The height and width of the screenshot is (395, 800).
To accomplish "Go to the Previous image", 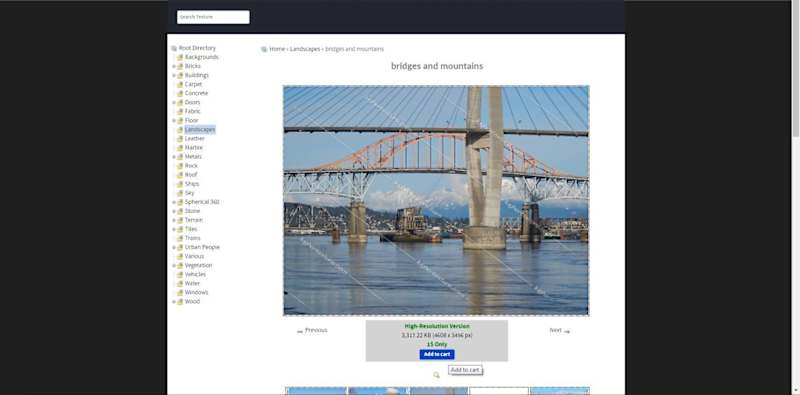I will coord(312,330).
